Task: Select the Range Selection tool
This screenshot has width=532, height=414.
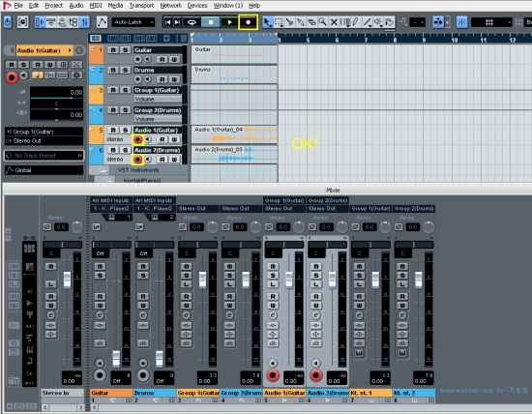Action: pyautogui.click(x=279, y=22)
